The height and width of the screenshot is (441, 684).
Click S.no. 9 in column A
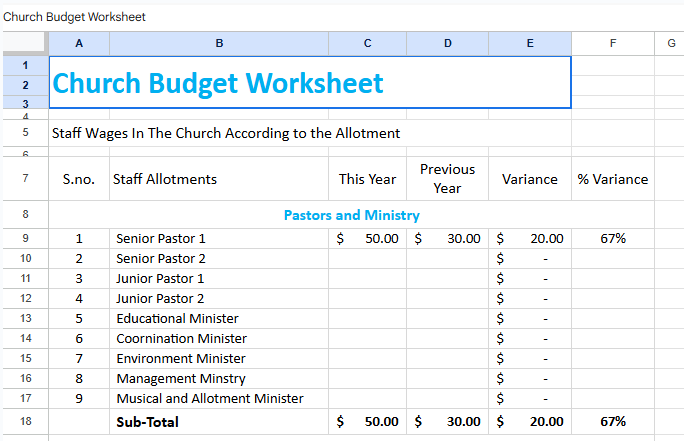coord(79,399)
